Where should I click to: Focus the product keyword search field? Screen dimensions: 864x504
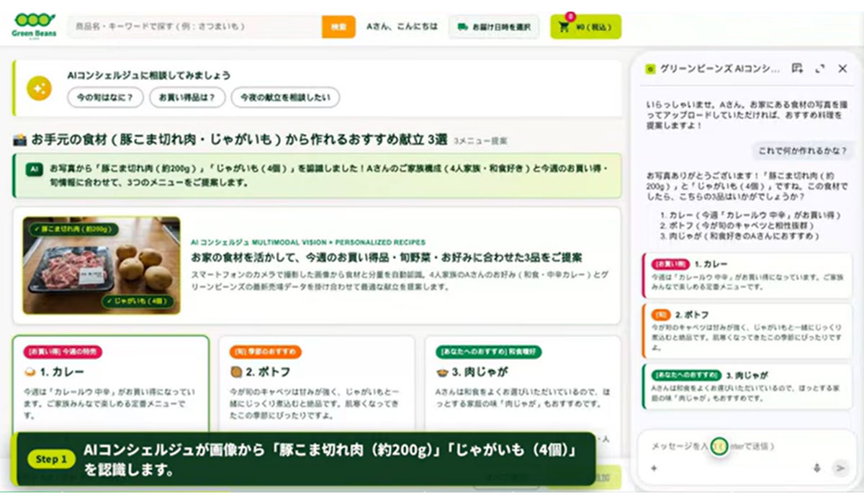tap(194, 27)
